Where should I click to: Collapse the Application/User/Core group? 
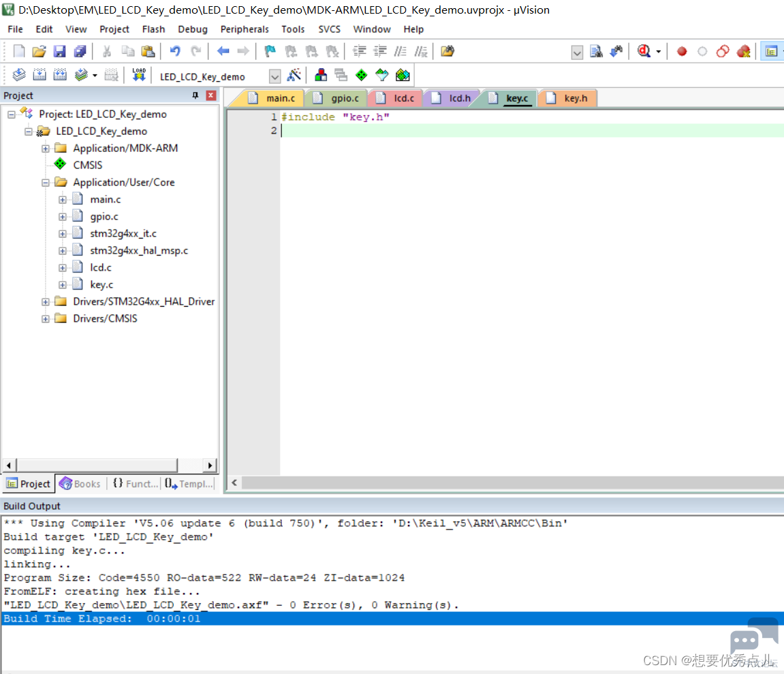[x=46, y=183]
